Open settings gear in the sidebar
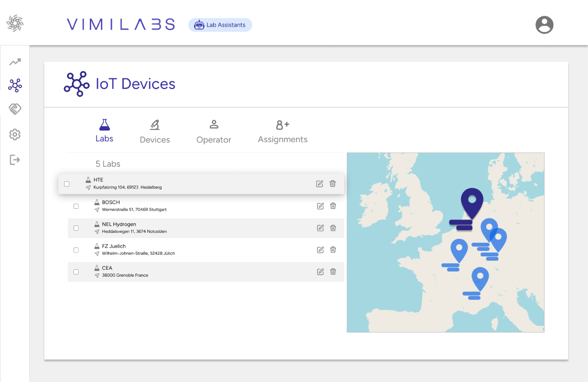The width and height of the screenshot is (588, 382). point(15,134)
